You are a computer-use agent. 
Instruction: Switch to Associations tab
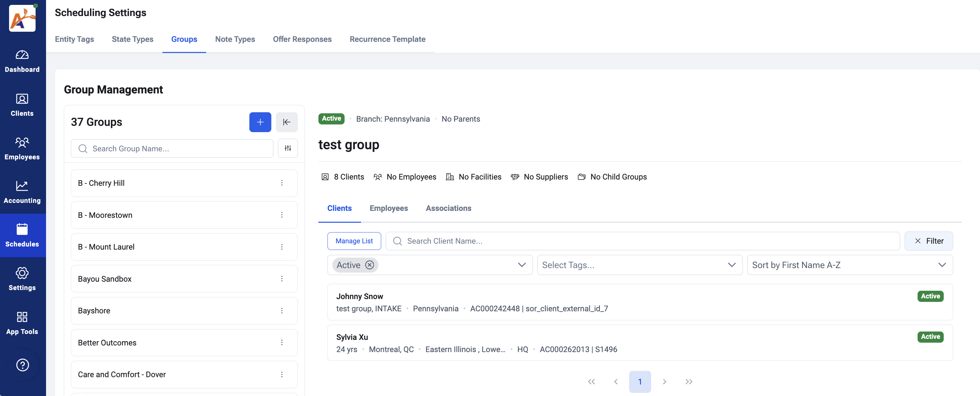[x=448, y=208]
